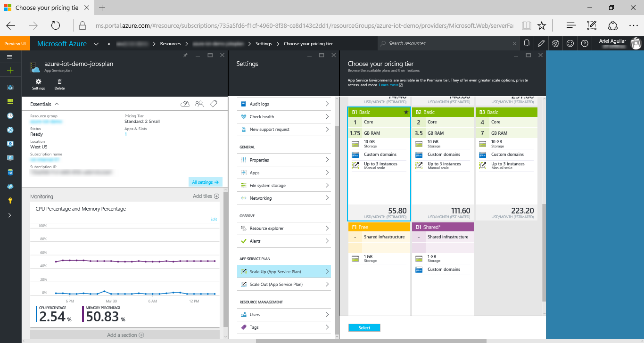Open the notifications bell icon
Image resolution: width=644 pixels, height=343 pixels.
(527, 43)
